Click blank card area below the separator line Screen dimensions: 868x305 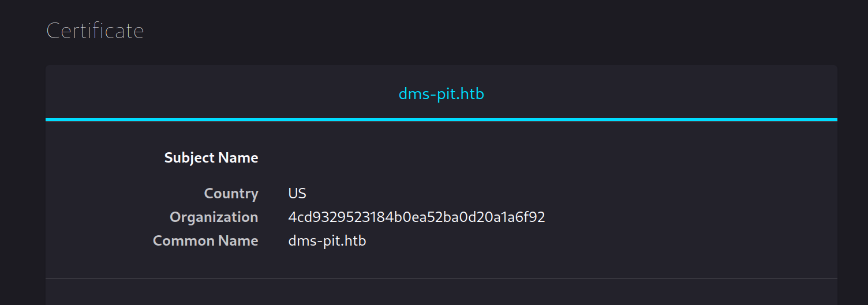pyautogui.click(x=441, y=293)
